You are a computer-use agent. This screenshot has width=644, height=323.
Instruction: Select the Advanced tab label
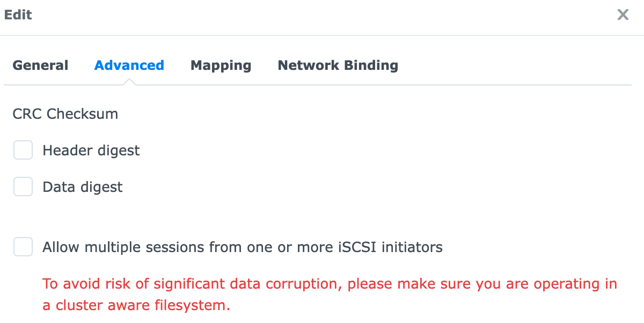[129, 65]
